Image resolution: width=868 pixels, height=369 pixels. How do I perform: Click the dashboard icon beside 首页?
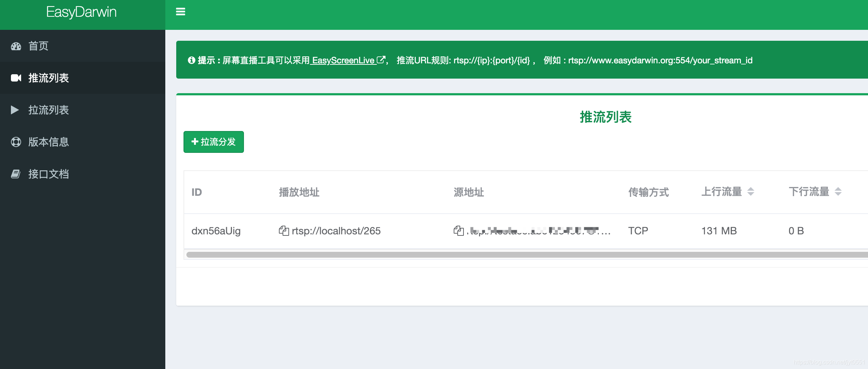pyautogui.click(x=16, y=46)
